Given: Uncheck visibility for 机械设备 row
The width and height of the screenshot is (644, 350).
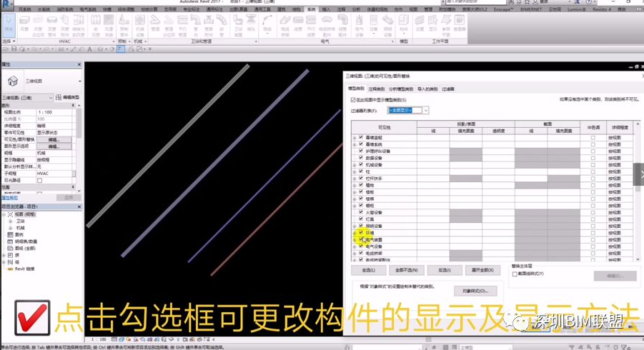Looking at the screenshot, I should pyautogui.click(x=361, y=164).
